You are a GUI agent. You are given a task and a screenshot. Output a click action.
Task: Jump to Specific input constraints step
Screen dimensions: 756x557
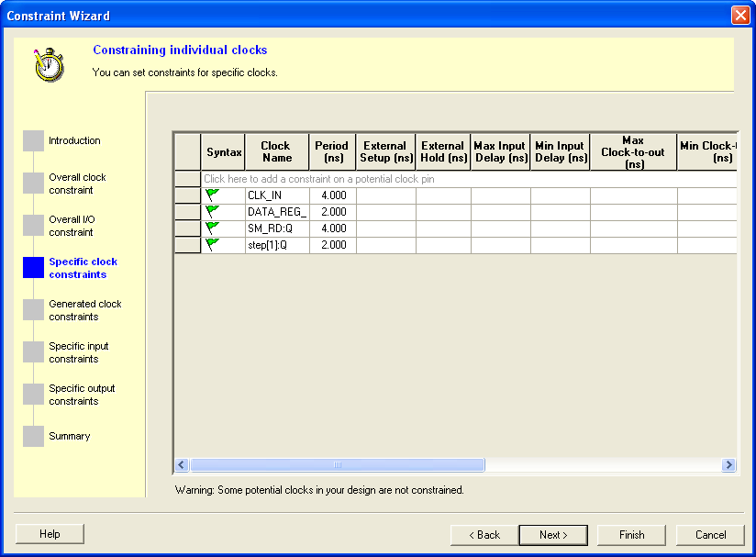click(x=66, y=352)
